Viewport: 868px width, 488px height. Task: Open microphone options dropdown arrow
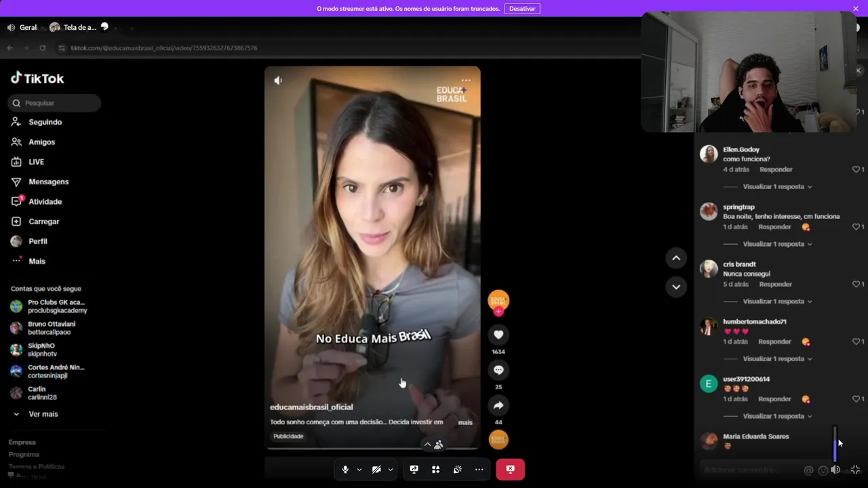[359, 469]
